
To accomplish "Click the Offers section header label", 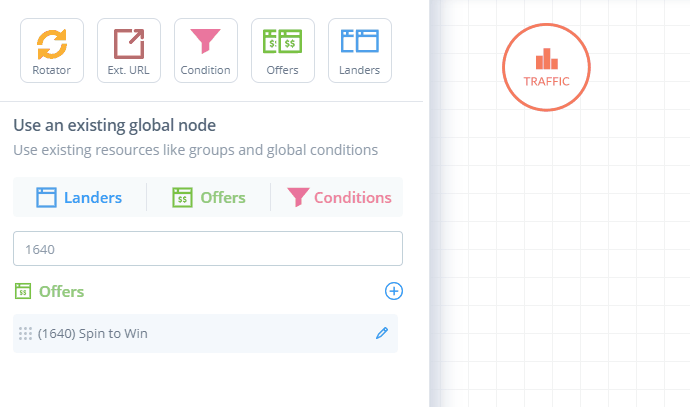I will point(61,291).
